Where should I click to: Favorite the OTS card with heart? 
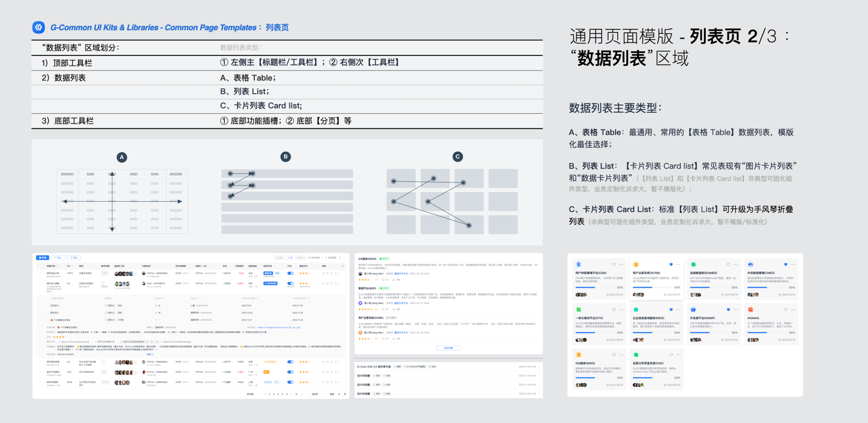(x=614, y=309)
